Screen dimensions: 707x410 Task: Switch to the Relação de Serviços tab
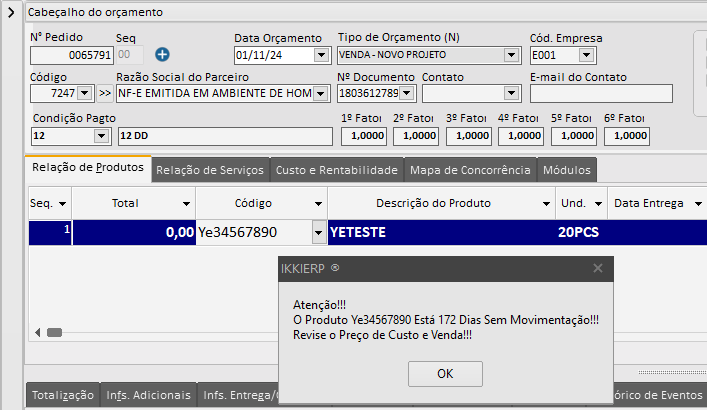tap(210, 170)
